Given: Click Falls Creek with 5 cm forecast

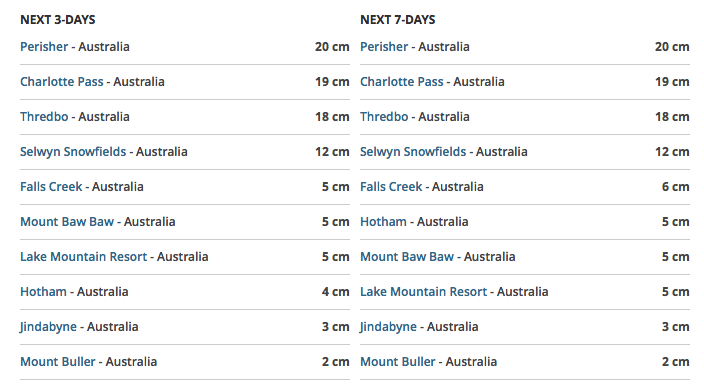Looking at the screenshot, I should tap(51, 187).
